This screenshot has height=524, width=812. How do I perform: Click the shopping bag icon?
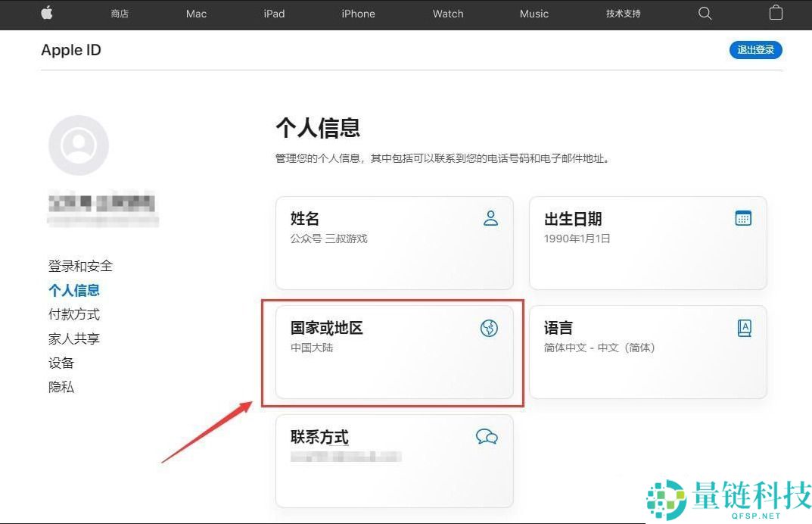[776, 13]
